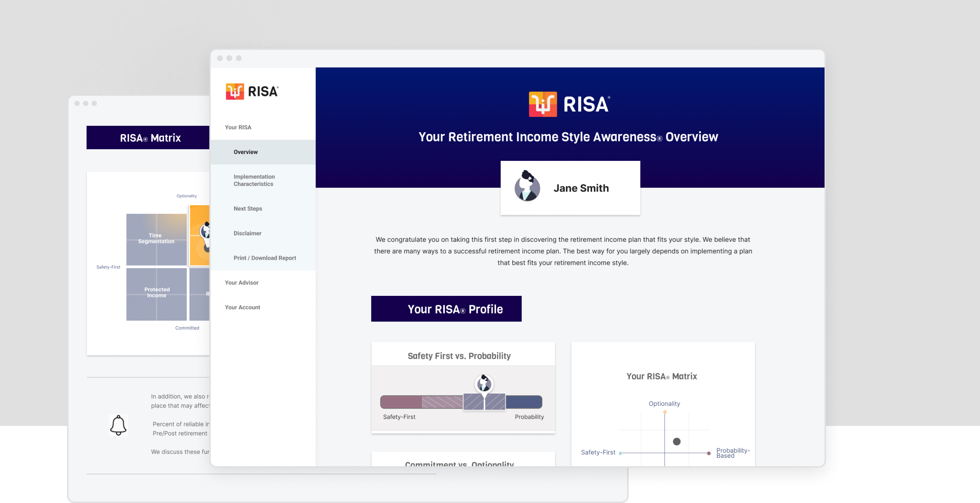View the Disclaimer page

pos(247,233)
